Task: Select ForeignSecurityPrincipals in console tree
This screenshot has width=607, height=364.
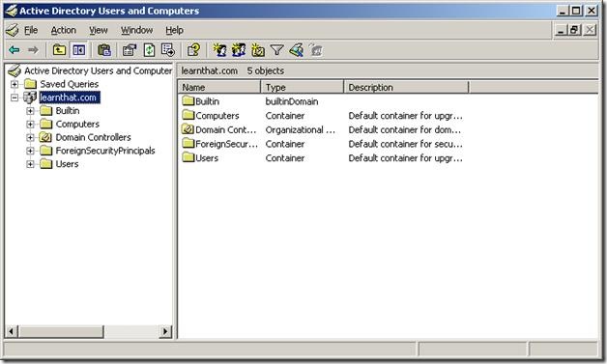Action: click(x=105, y=151)
